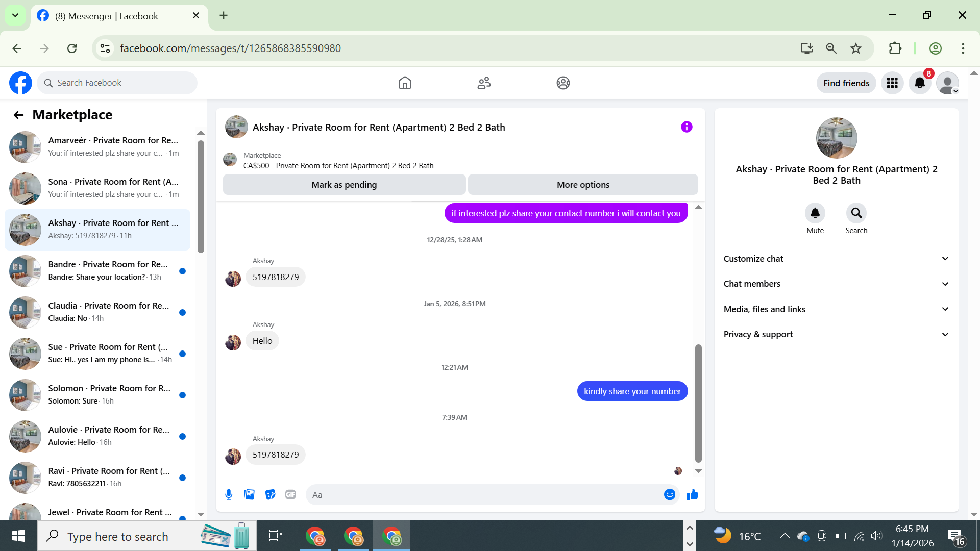Expand Chat members section
Viewport: 980px width, 551px height.
tap(836, 284)
